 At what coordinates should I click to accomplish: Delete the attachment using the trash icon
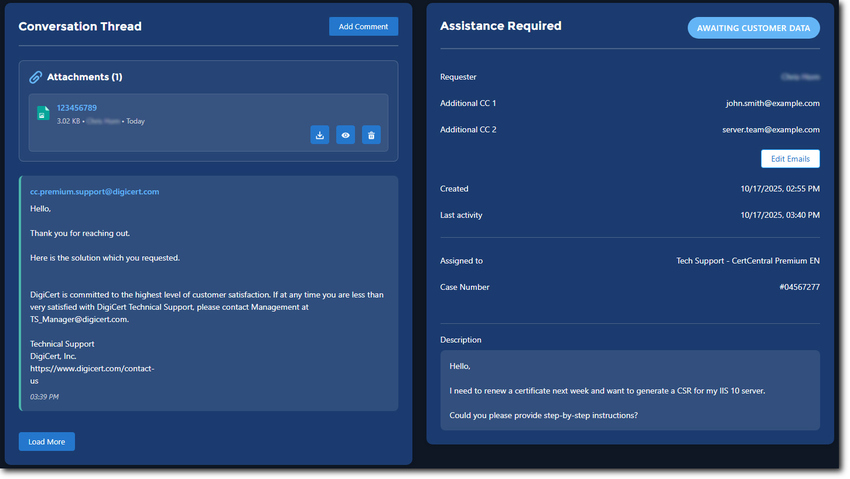pos(371,135)
